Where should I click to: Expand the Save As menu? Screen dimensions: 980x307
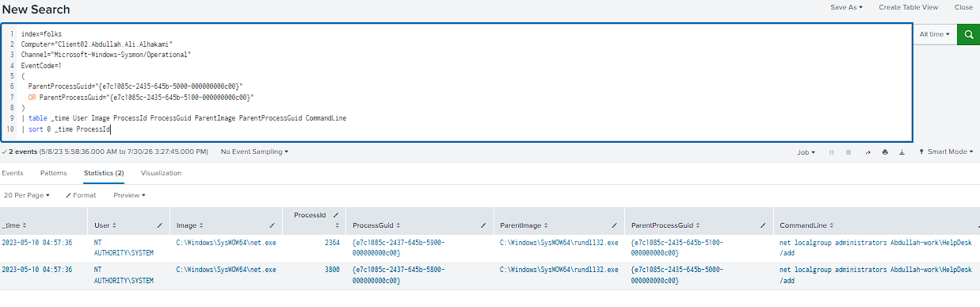point(846,7)
